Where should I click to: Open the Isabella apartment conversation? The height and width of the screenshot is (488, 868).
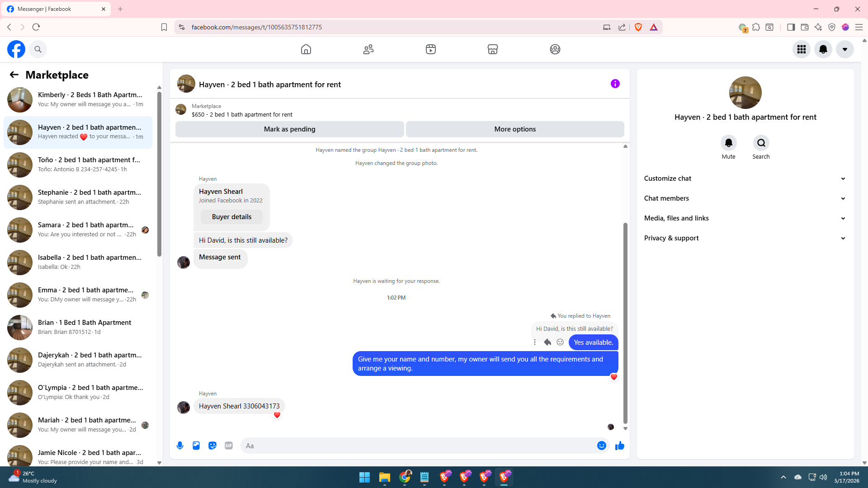pos(78,263)
